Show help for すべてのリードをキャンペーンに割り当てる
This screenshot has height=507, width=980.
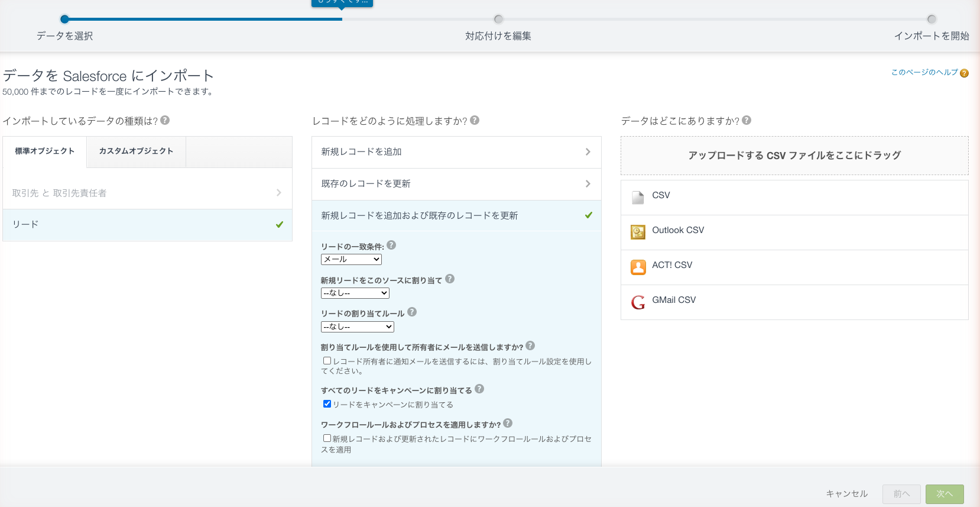(479, 389)
